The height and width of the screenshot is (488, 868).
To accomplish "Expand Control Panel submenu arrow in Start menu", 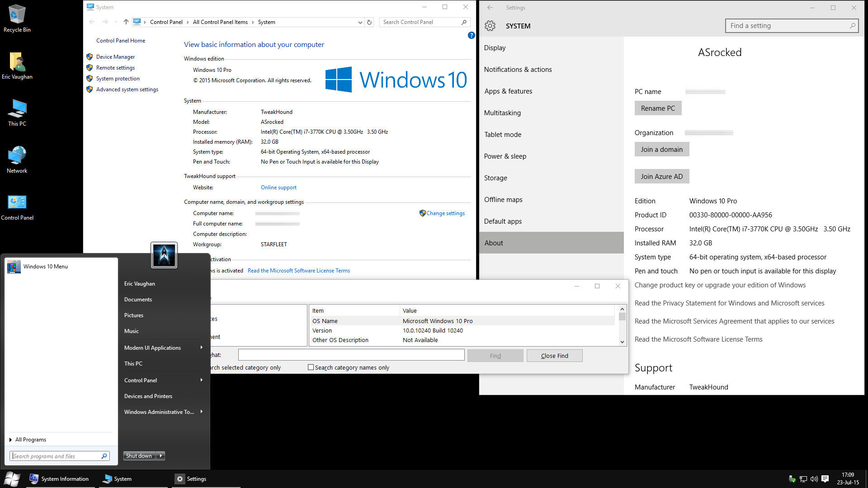I will click(201, 380).
